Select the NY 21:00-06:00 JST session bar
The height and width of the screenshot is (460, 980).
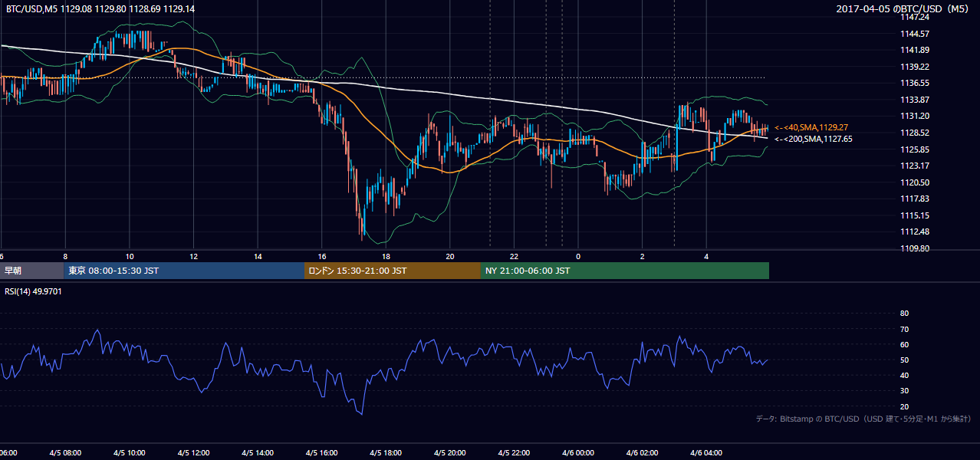pos(625,271)
